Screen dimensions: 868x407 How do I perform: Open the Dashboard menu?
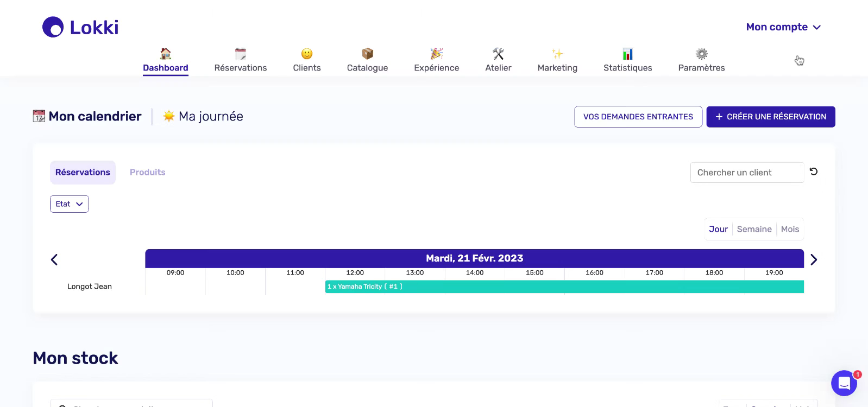pos(166,68)
